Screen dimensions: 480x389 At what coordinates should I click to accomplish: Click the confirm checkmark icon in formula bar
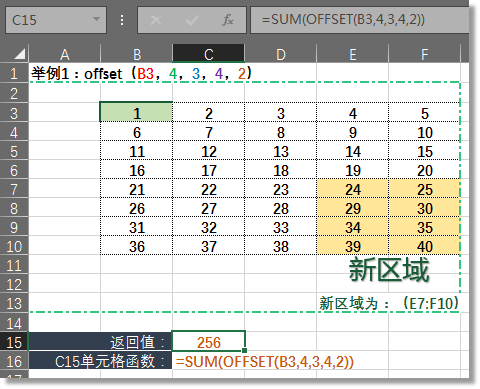pos(192,20)
